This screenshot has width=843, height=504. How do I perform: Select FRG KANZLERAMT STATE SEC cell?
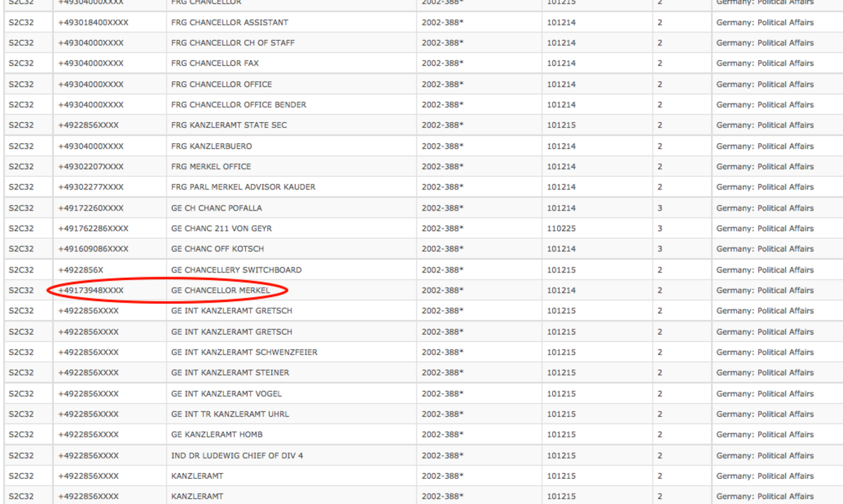(228, 125)
